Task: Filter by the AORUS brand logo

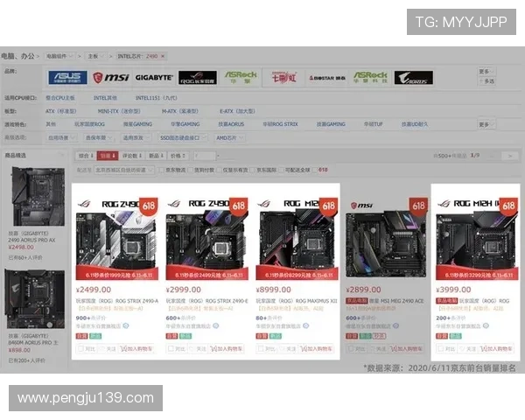Action: [x=414, y=77]
